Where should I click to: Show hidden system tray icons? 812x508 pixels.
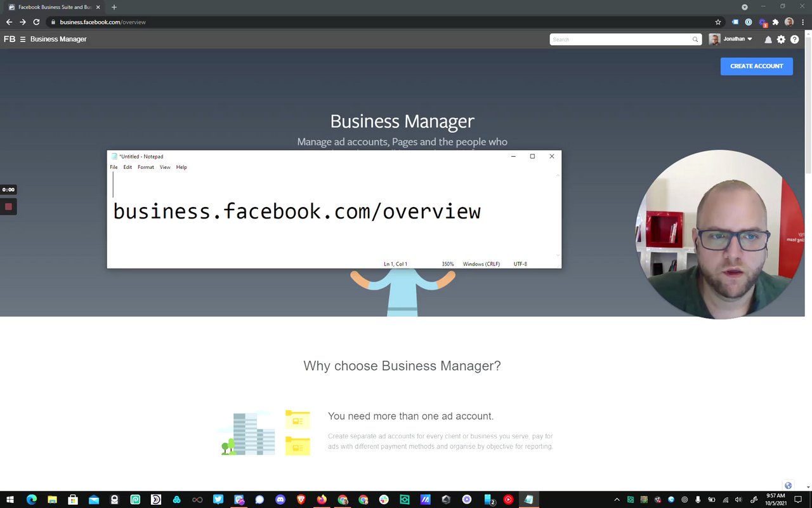(617, 500)
